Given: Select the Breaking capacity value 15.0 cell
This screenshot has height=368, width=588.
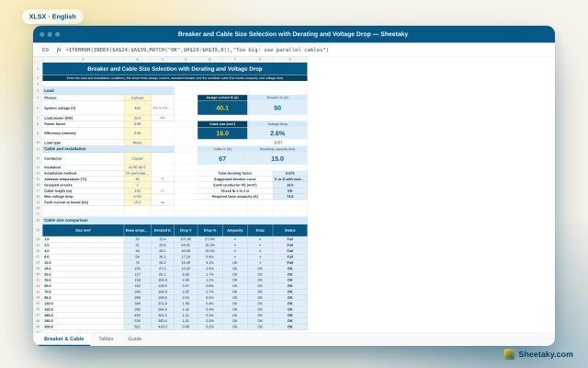Looking at the screenshot, I should click(x=277, y=159).
